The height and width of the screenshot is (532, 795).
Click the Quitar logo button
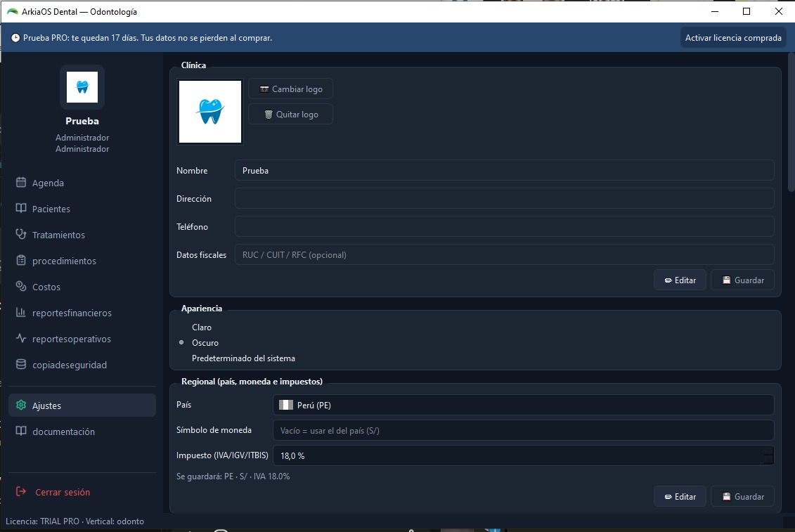coord(290,114)
